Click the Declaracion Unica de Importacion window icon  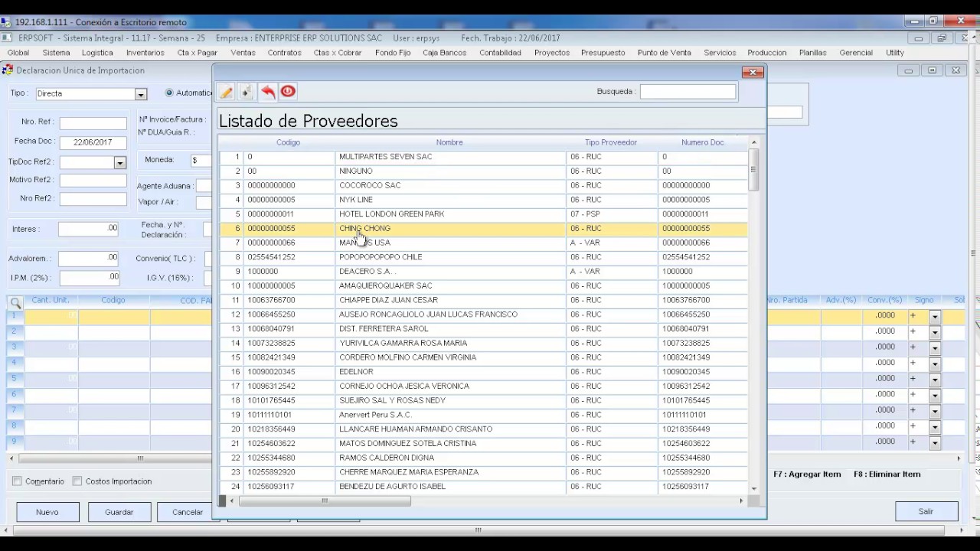point(8,70)
